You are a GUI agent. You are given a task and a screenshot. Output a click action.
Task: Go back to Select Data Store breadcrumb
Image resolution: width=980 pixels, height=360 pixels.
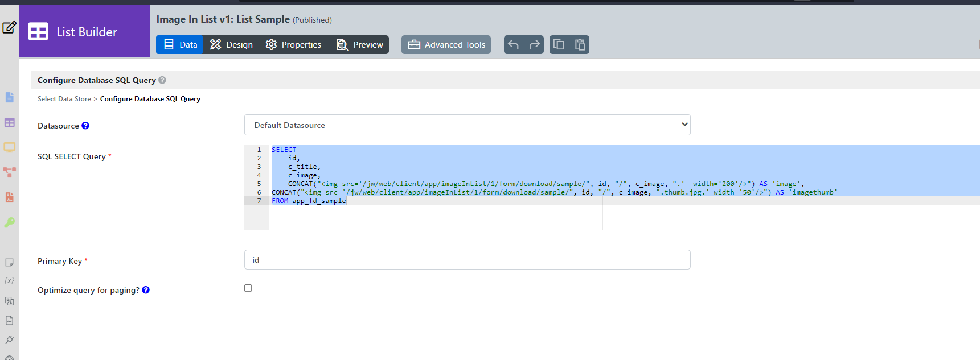click(64, 99)
